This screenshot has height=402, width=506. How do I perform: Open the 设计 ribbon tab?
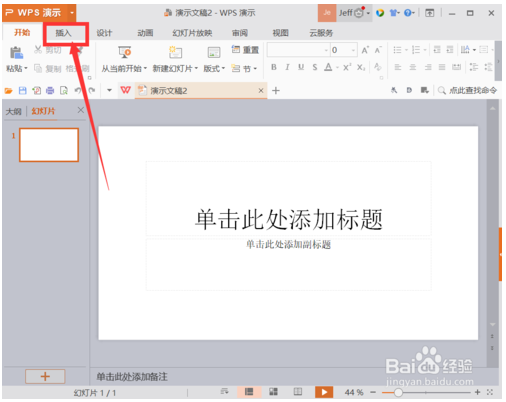pyautogui.click(x=104, y=33)
